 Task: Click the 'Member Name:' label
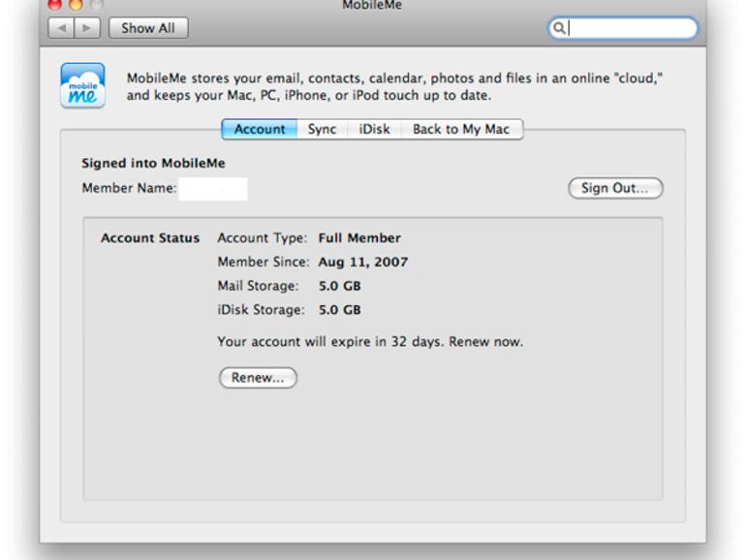129,188
